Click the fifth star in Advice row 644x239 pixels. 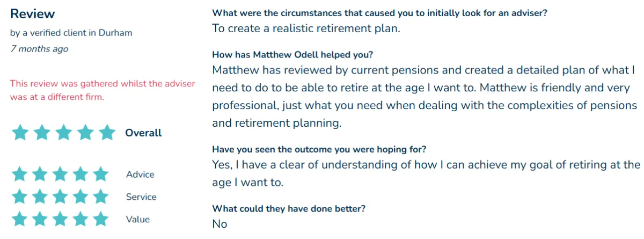(100, 174)
